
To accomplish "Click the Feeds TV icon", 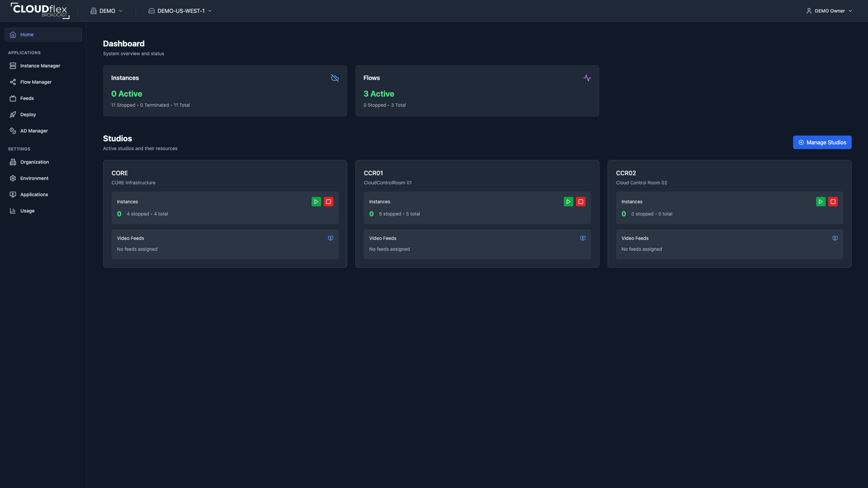I will (x=13, y=98).
